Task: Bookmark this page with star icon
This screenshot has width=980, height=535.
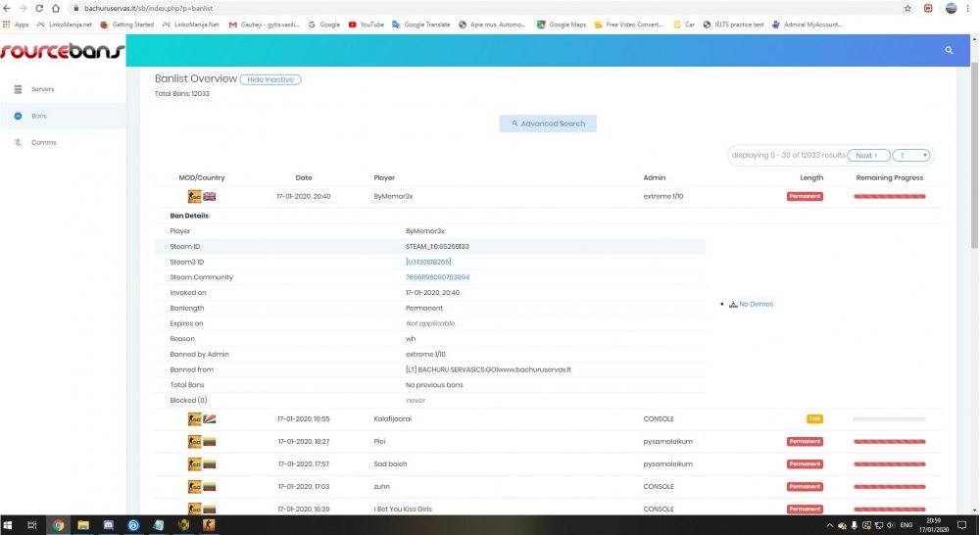Action: click(907, 8)
